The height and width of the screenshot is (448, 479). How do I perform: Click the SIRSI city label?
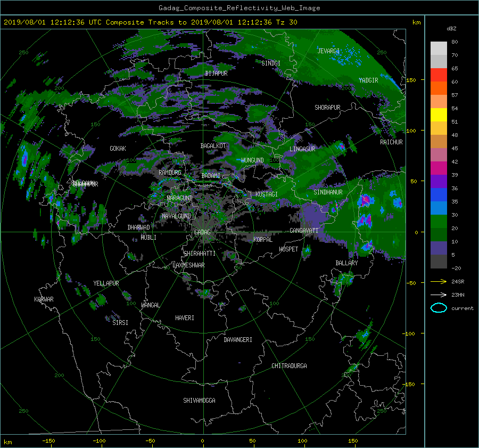[120, 323]
